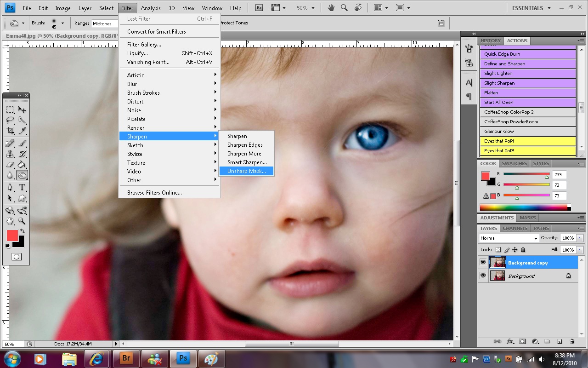
Task: Hide the Background copy layer
Action: tap(483, 262)
